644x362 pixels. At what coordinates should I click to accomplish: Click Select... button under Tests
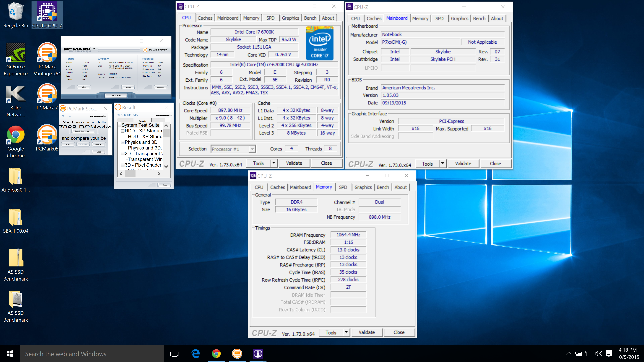pyautogui.click(x=84, y=87)
